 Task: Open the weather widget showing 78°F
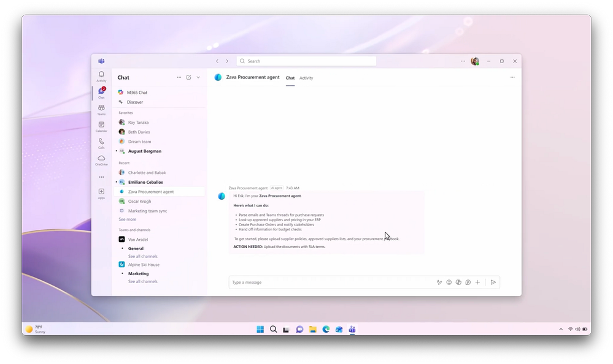[x=36, y=329]
